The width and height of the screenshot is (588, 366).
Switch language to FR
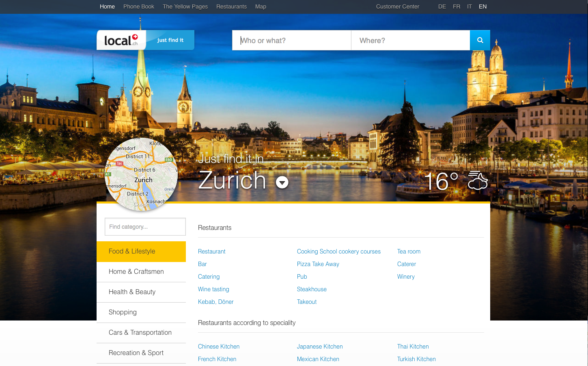click(x=457, y=6)
